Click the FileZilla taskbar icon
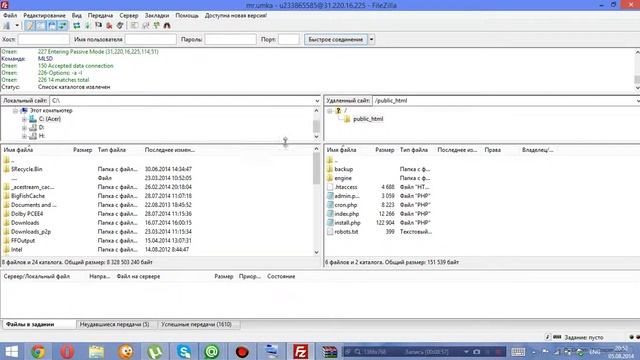The height and width of the screenshot is (360, 640). coord(300,351)
